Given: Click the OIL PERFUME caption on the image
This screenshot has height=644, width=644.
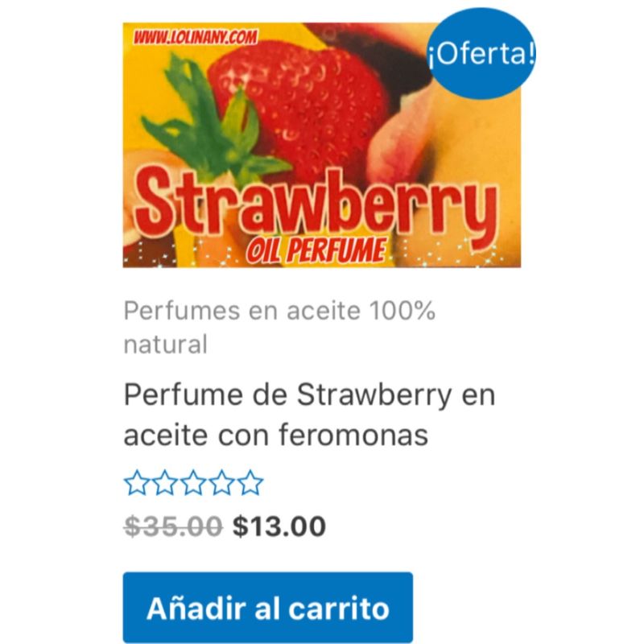Looking at the screenshot, I should coord(316,250).
